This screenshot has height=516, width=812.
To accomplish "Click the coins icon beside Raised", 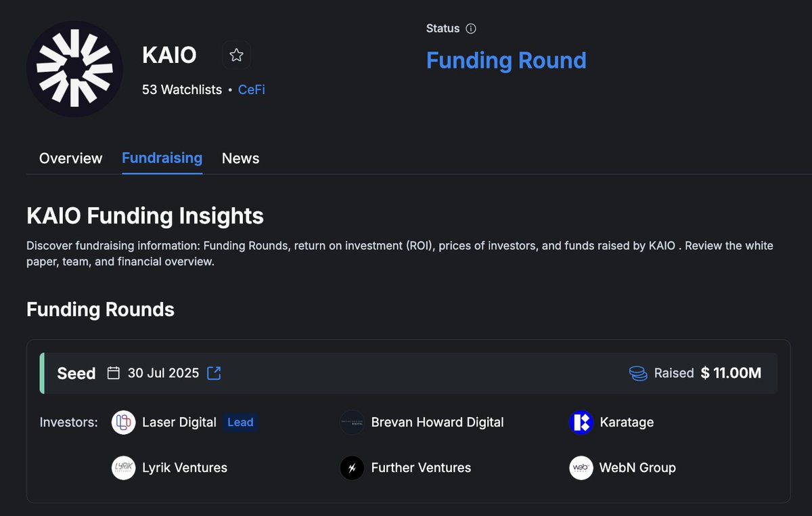I will click(638, 373).
